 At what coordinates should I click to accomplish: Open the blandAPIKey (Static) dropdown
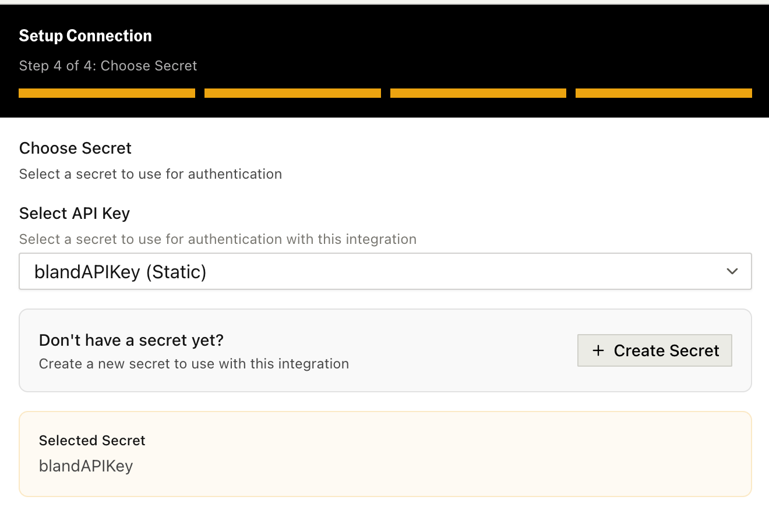point(384,271)
